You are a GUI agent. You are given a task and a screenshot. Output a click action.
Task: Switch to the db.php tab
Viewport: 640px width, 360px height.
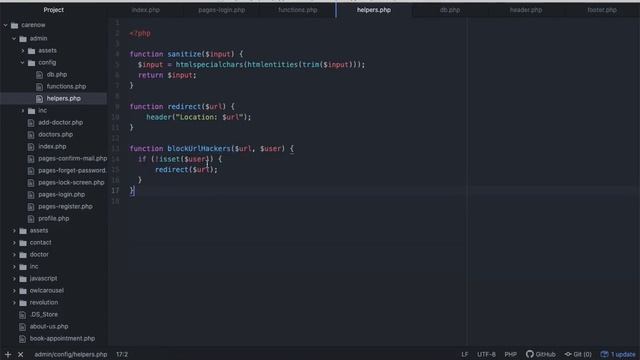point(450,10)
